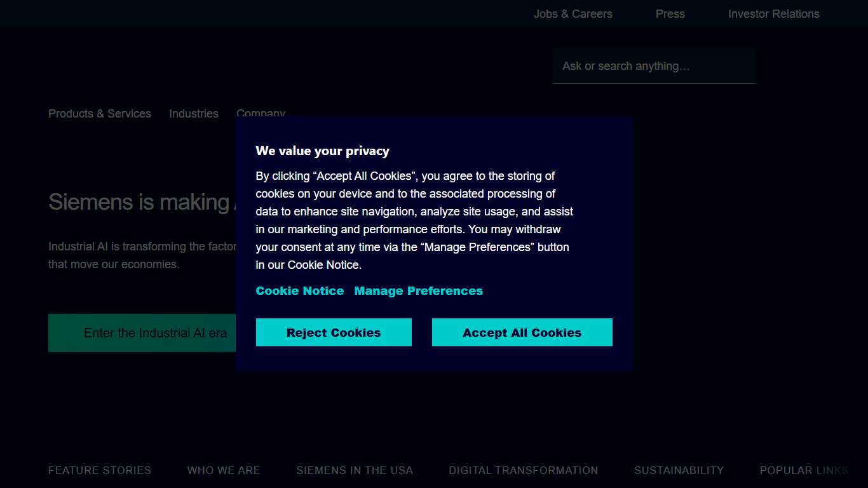The width and height of the screenshot is (868, 488).
Task: Open Manage Preferences for cookies
Action: click(x=418, y=291)
